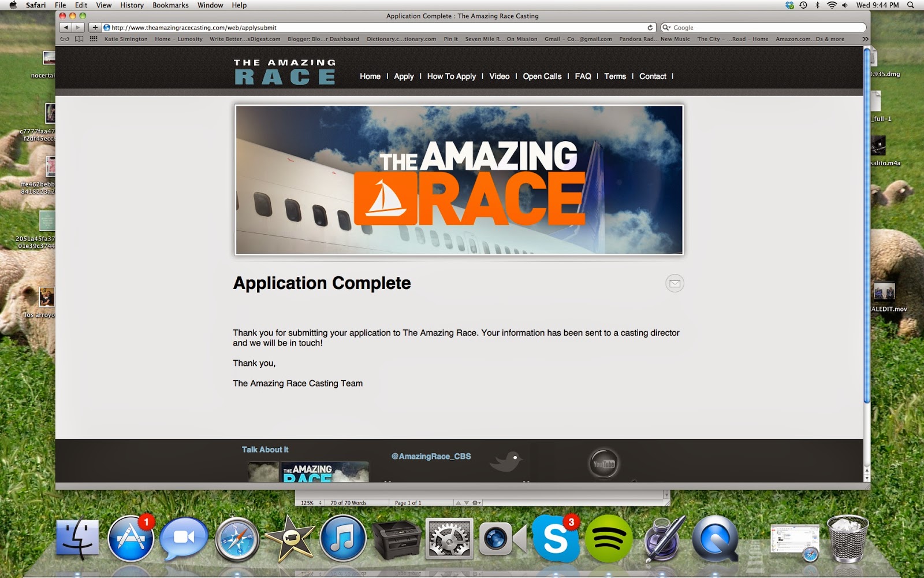Click the volume speaker icon
Screen dimensions: 924x578
click(845, 5)
